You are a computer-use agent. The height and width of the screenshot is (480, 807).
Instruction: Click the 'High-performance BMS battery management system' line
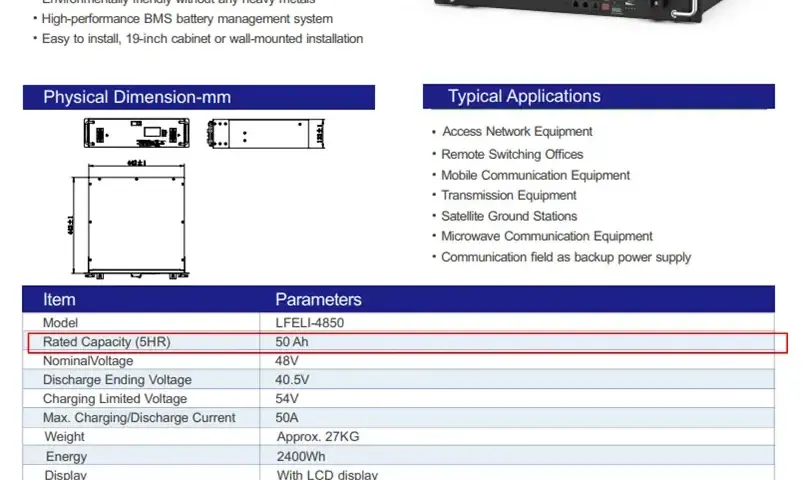[187, 19]
